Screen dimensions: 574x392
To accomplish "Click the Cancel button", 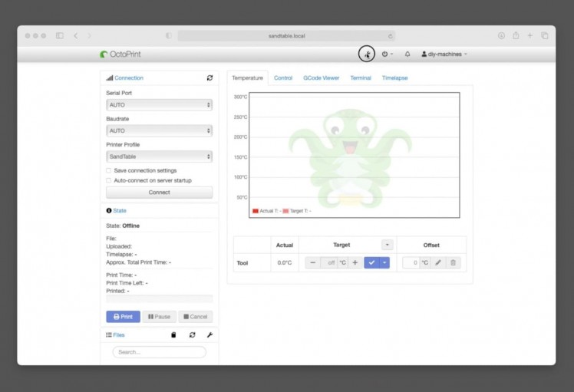I will coord(196,317).
